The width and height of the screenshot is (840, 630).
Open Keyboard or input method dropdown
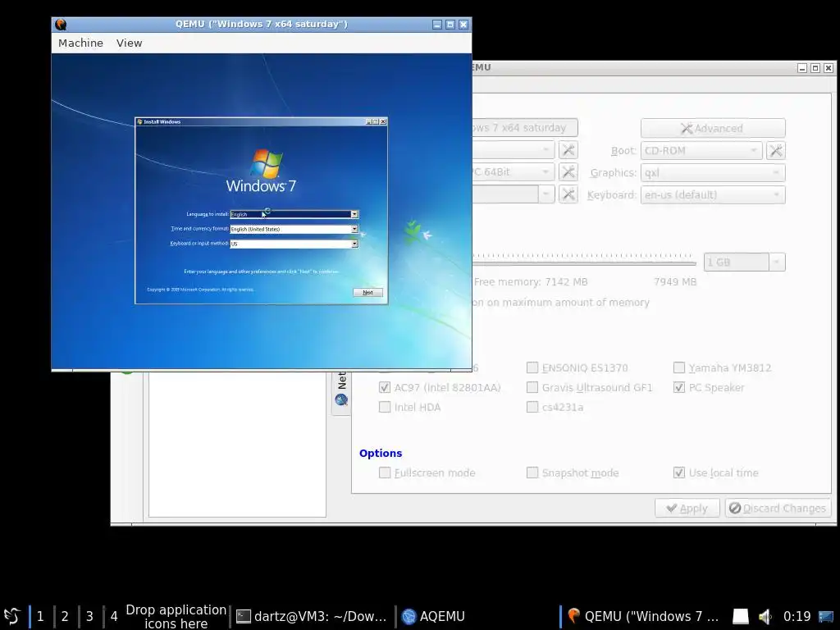[x=294, y=244]
